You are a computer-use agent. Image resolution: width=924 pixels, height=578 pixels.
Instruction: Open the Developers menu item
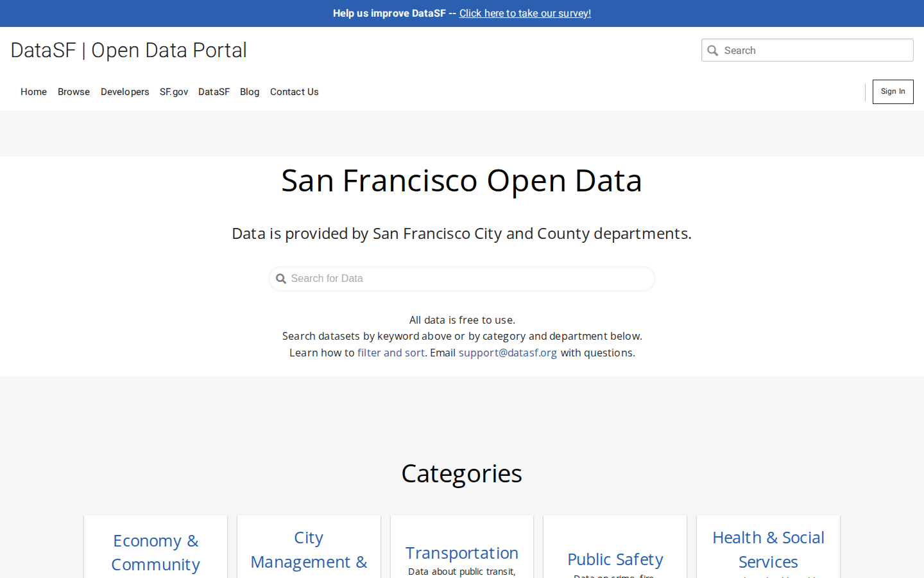[x=125, y=92]
